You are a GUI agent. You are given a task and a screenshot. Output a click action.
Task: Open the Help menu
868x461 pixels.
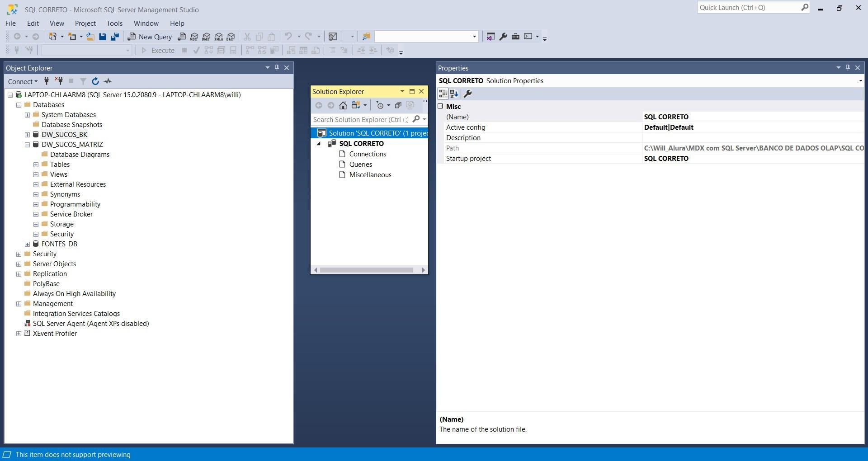177,23
